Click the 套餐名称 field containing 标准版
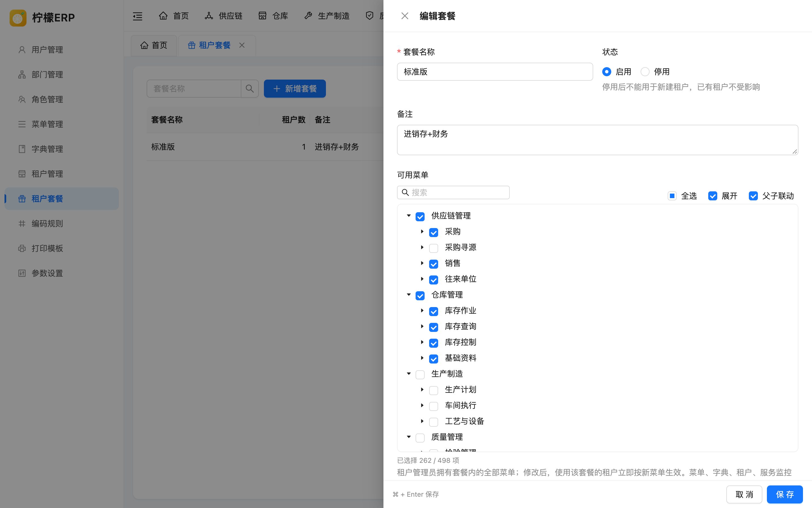The width and height of the screenshot is (812, 508). pyautogui.click(x=495, y=72)
